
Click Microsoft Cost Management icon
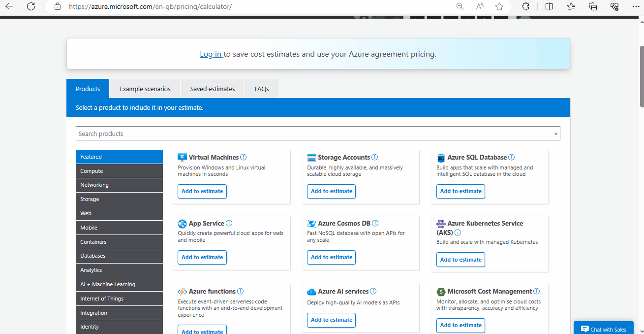(x=441, y=292)
